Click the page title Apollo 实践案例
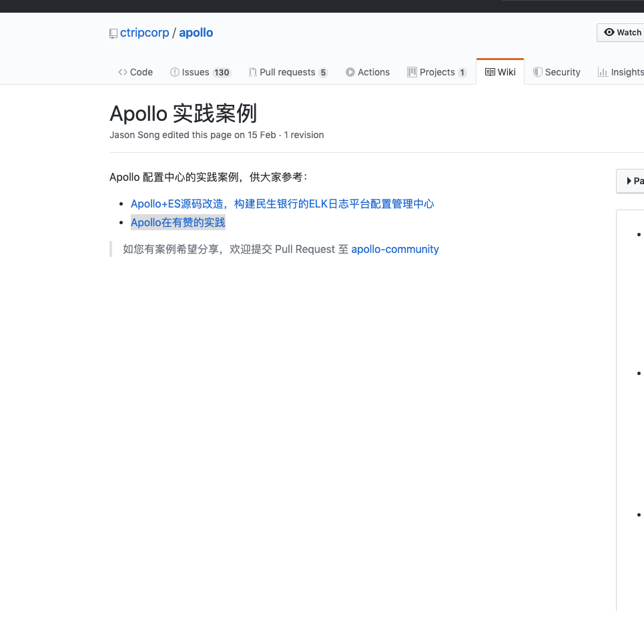This screenshot has height=644, width=644. [x=183, y=113]
